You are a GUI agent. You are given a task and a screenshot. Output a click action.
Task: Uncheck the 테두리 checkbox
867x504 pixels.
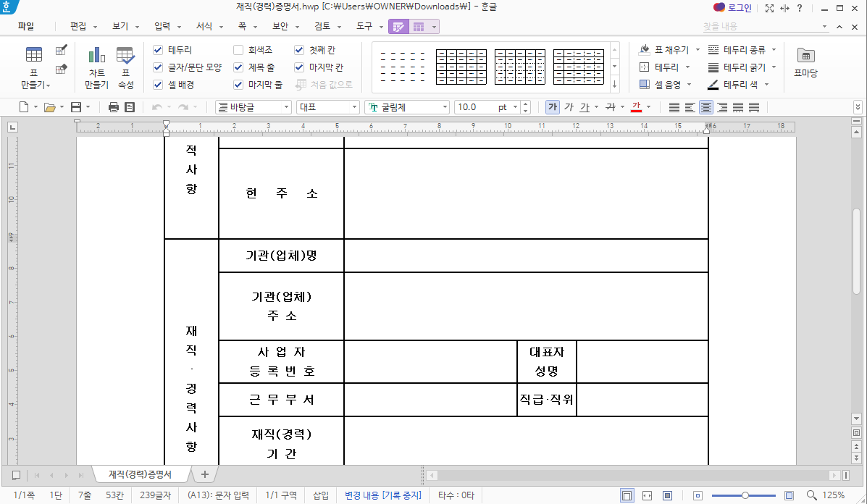point(158,50)
